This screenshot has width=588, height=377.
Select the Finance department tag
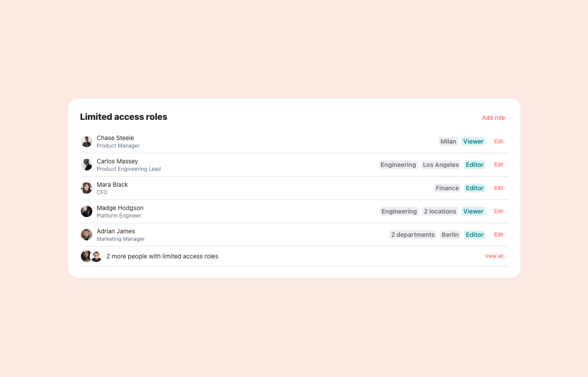pyautogui.click(x=447, y=188)
